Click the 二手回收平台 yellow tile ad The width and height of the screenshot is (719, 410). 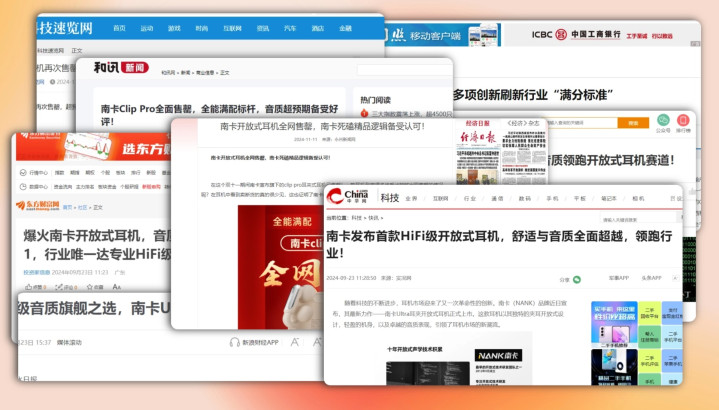(x=649, y=313)
